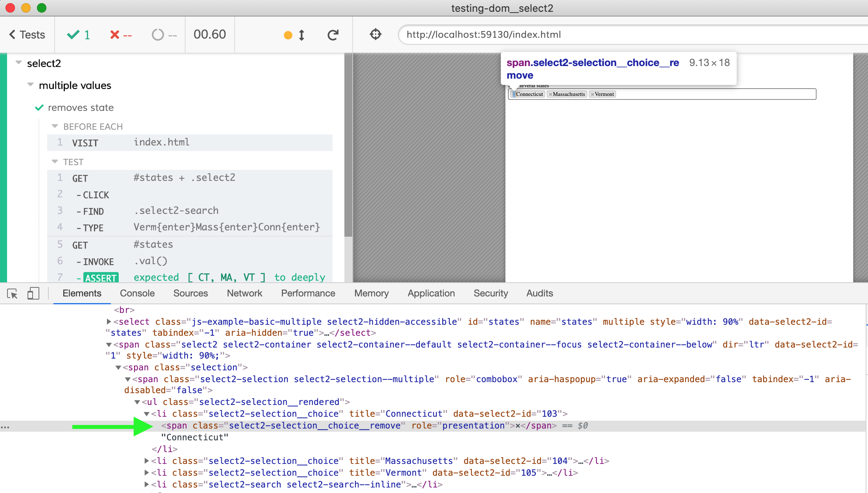Click the reload tests icon
Screen dimensions: 868x493
(333, 35)
